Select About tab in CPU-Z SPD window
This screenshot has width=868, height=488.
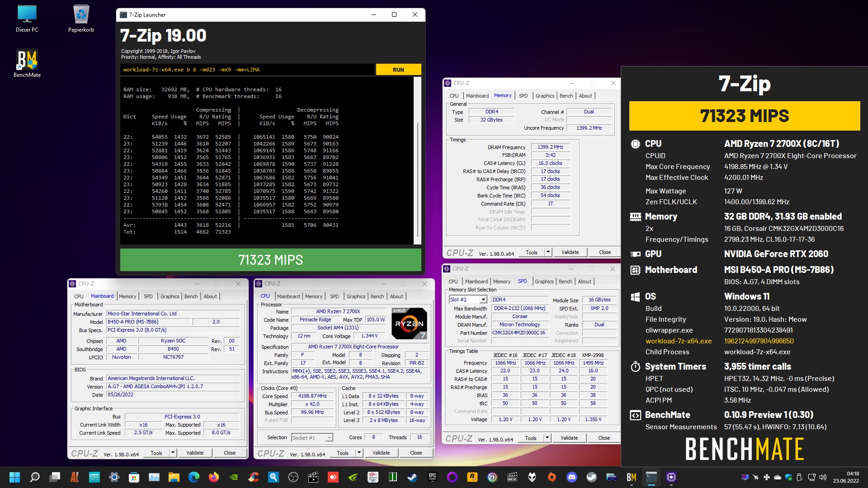pos(585,282)
